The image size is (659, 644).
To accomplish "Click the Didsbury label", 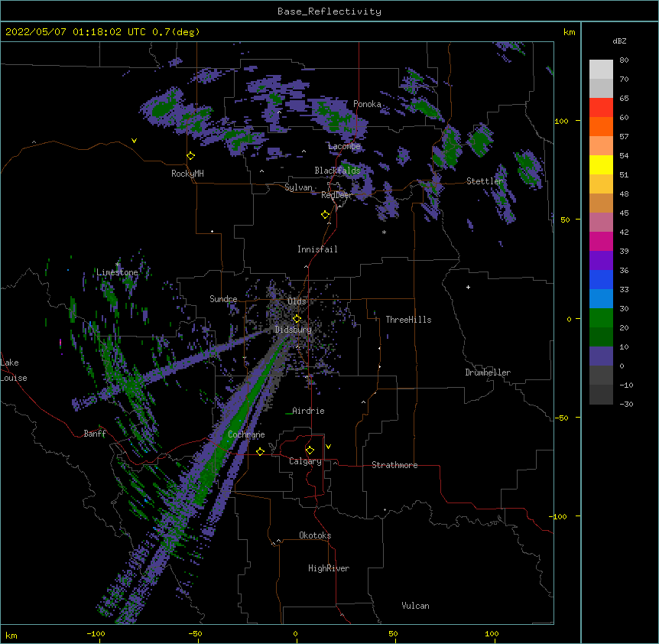I will tap(294, 330).
